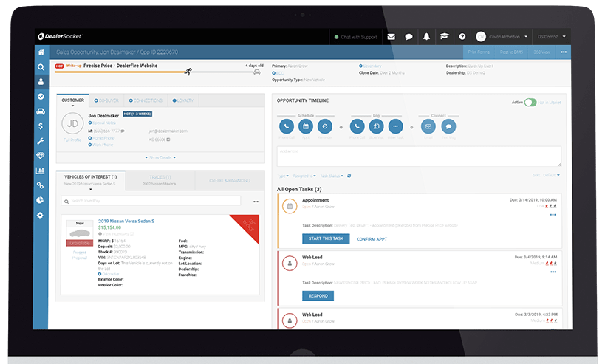Open the Tasks checkmark icon in sidebar
605x364 pixels.
click(x=41, y=97)
